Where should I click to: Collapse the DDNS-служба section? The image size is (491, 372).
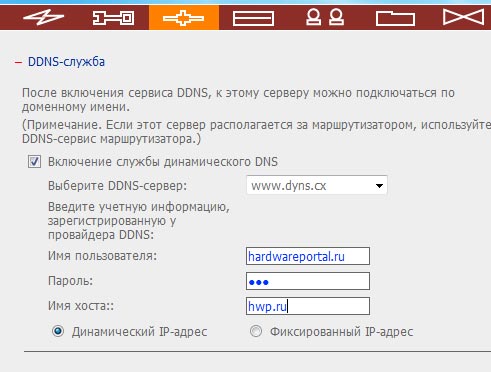[x=19, y=62]
